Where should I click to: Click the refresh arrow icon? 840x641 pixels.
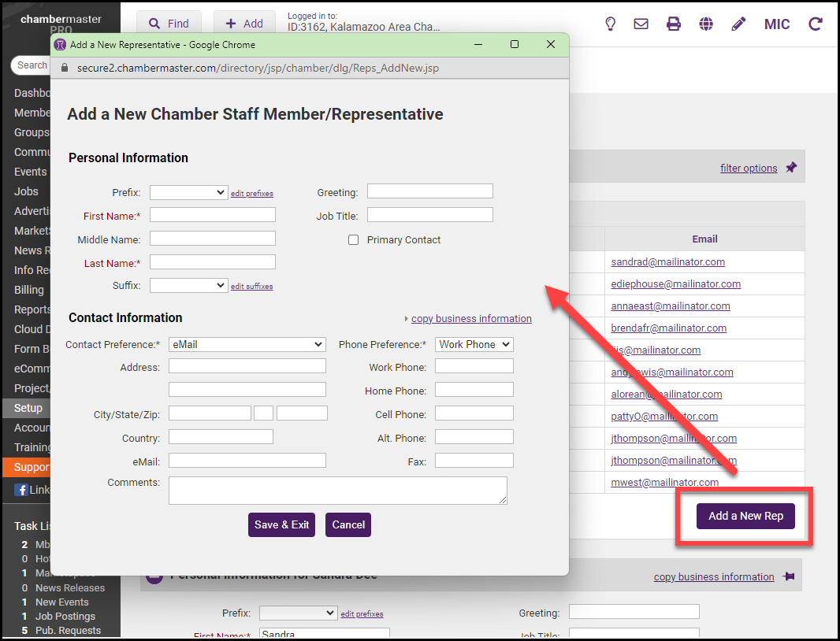(x=815, y=24)
